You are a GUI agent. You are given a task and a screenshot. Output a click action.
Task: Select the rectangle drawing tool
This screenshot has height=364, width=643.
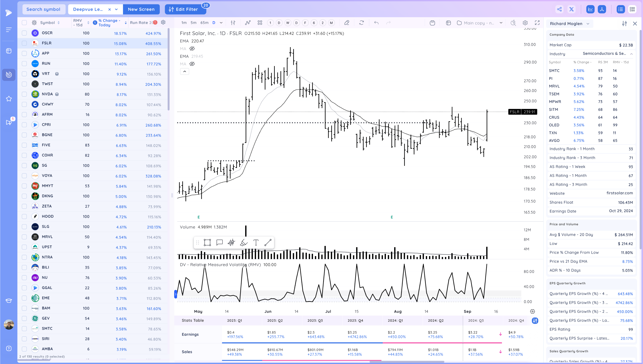207,243
